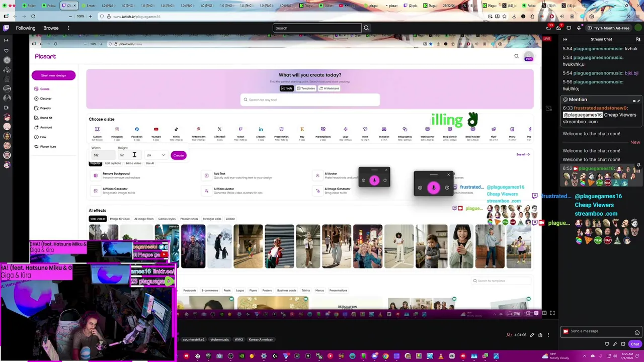Open the emote picker in chat

(x=637, y=333)
